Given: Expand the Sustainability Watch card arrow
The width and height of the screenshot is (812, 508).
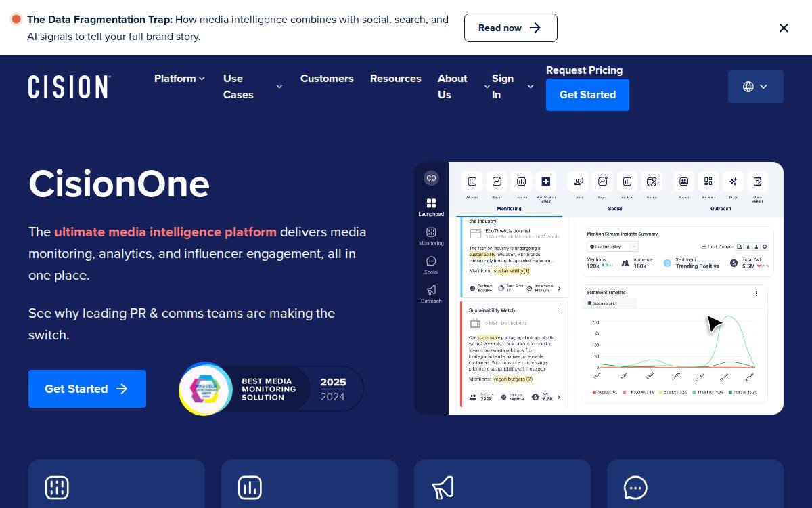Looking at the screenshot, I should click(559, 397).
